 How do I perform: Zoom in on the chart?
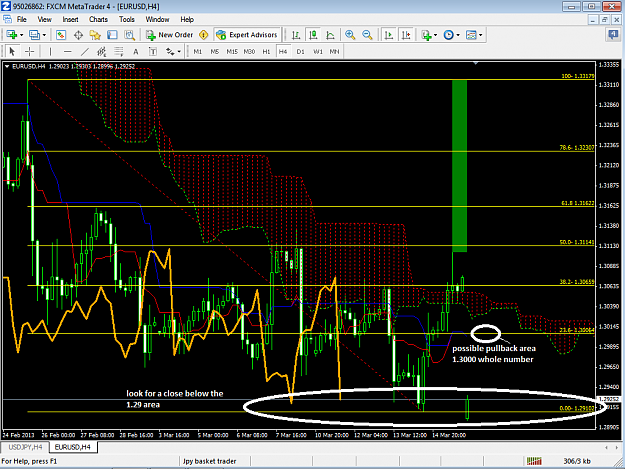coord(350,35)
